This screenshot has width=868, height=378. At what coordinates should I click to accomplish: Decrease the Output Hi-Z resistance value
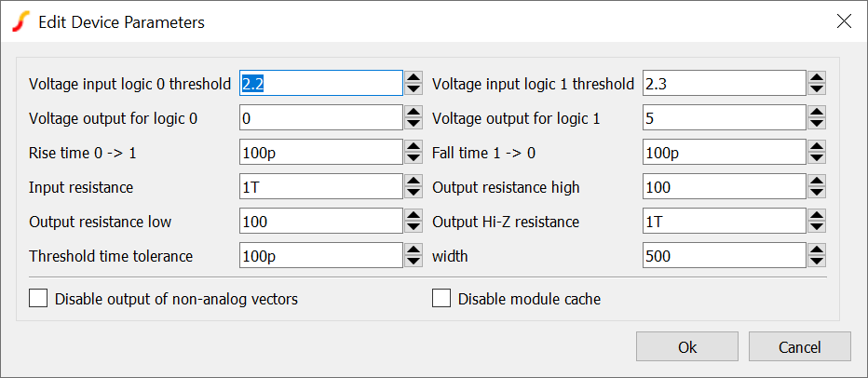817,227
